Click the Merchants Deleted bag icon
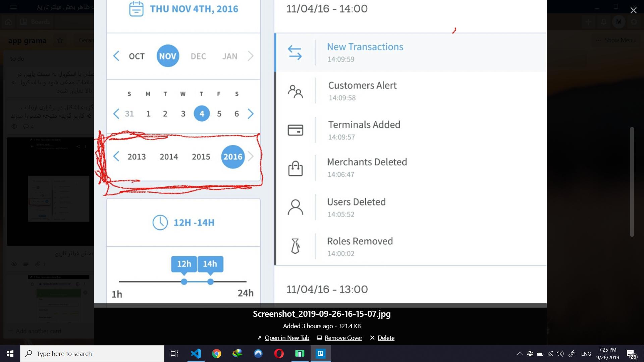The image size is (644, 362). pyautogui.click(x=295, y=168)
